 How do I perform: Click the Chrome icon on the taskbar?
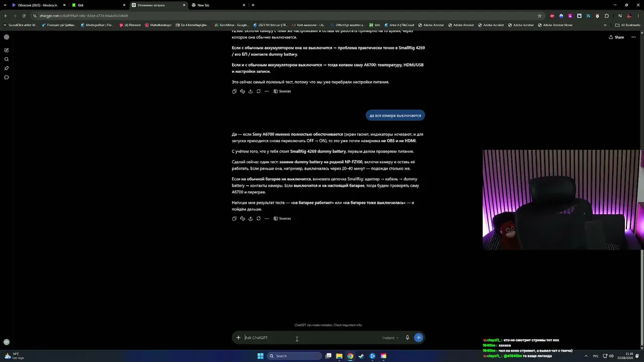click(x=350, y=356)
